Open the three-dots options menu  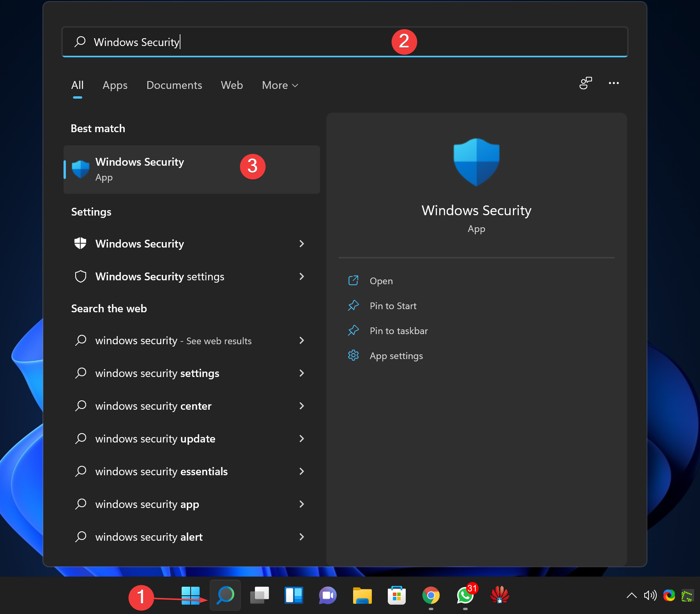(x=614, y=83)
